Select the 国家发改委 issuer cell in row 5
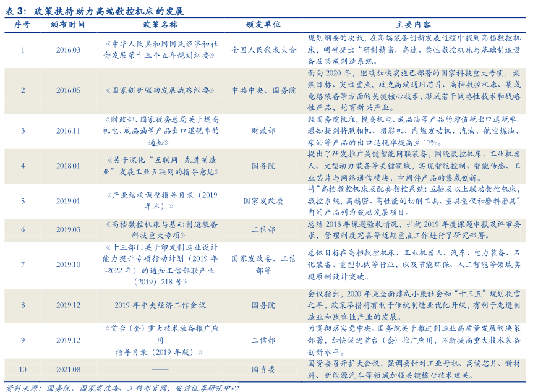Screen dimensions: 538x392 tap(263, 201)
